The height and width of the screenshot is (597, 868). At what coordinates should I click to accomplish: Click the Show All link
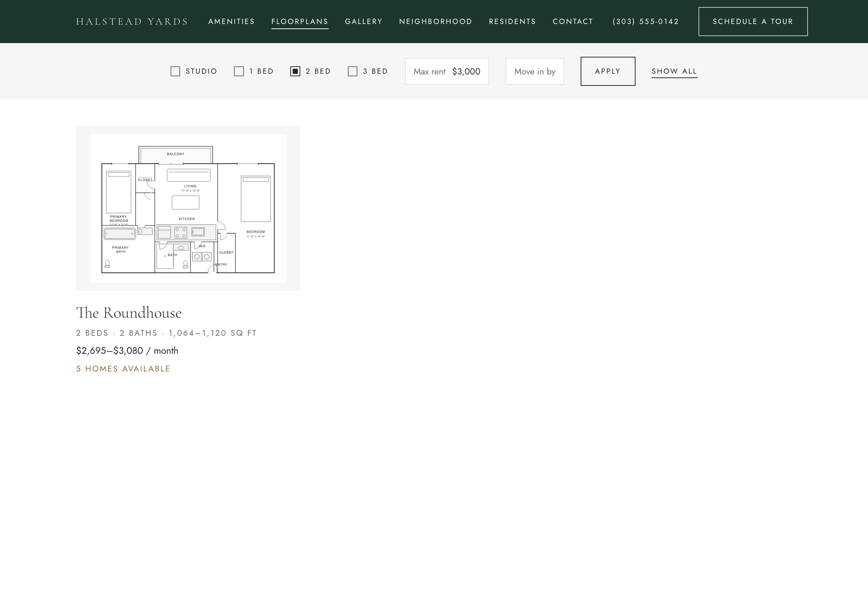tap(674, 71)
